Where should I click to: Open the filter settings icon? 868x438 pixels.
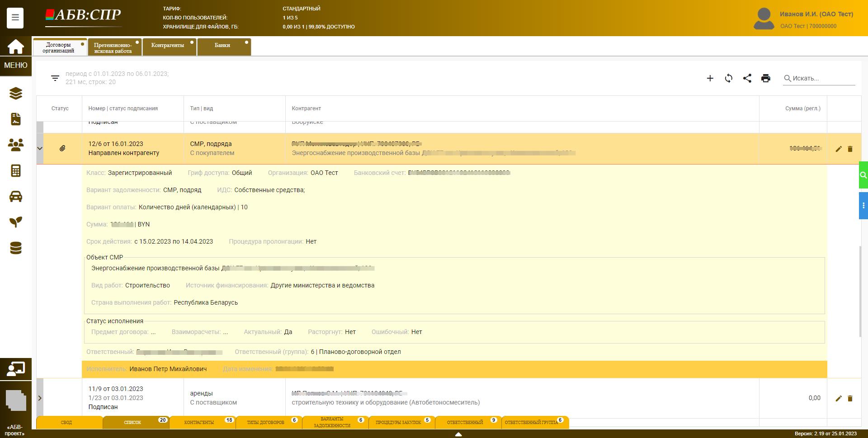(55, 78)
